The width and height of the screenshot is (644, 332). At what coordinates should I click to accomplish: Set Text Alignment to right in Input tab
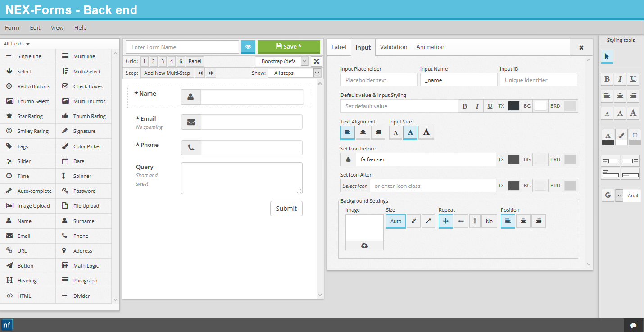(378, 132)
